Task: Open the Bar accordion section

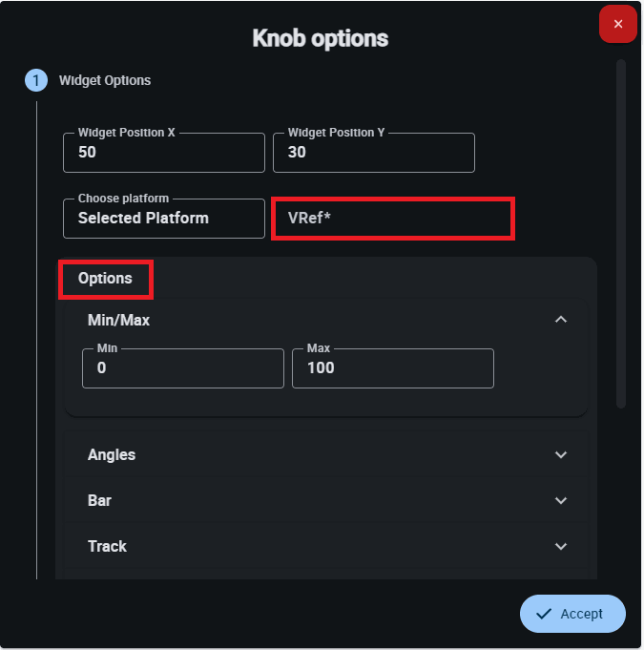Action: (100, 501)
